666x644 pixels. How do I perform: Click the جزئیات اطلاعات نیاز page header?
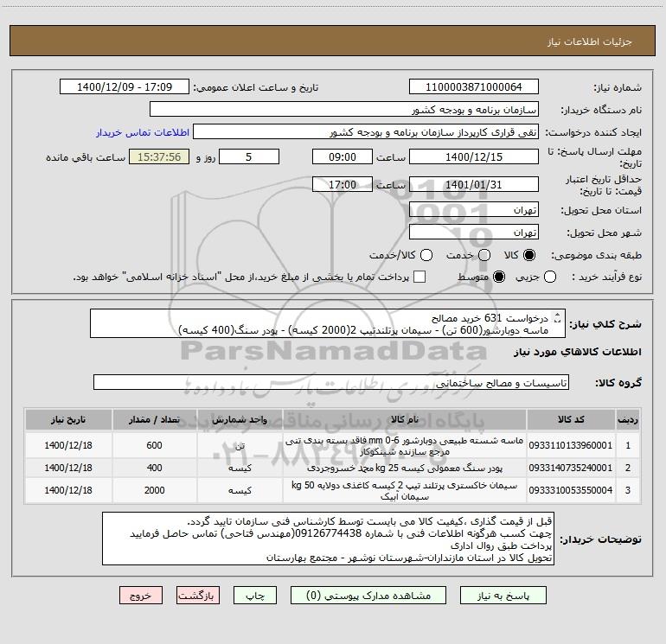pyautogui.click(x=589, y=41)
